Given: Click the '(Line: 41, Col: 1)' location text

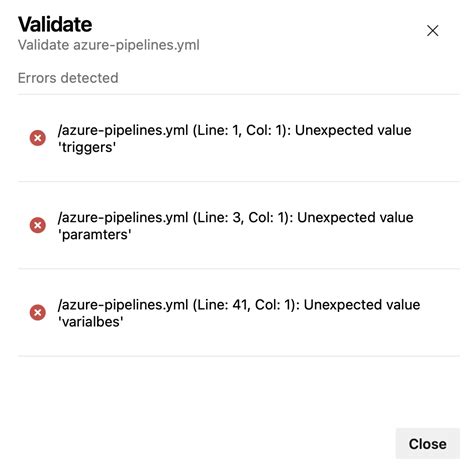Looking at the screenshot, I should 246,305.
